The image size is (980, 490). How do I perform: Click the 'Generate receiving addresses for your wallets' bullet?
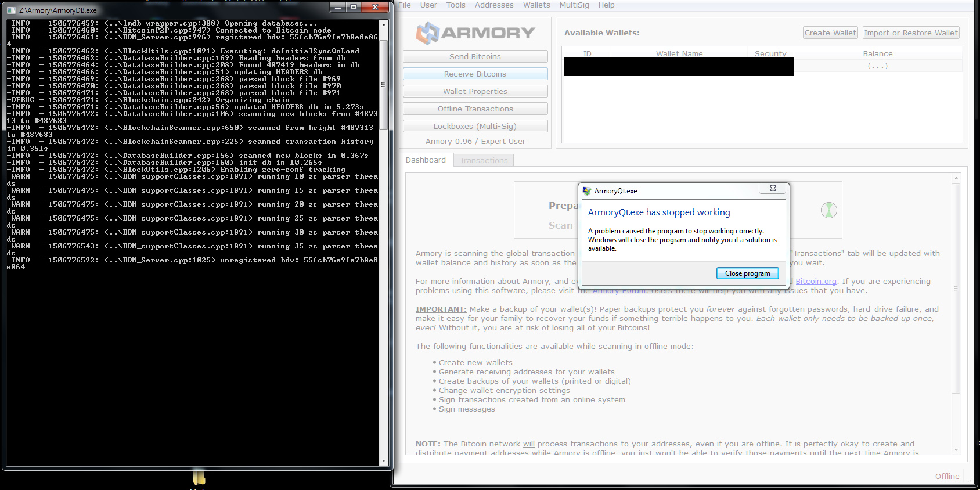pyautogui.click(x=527, y=372)
